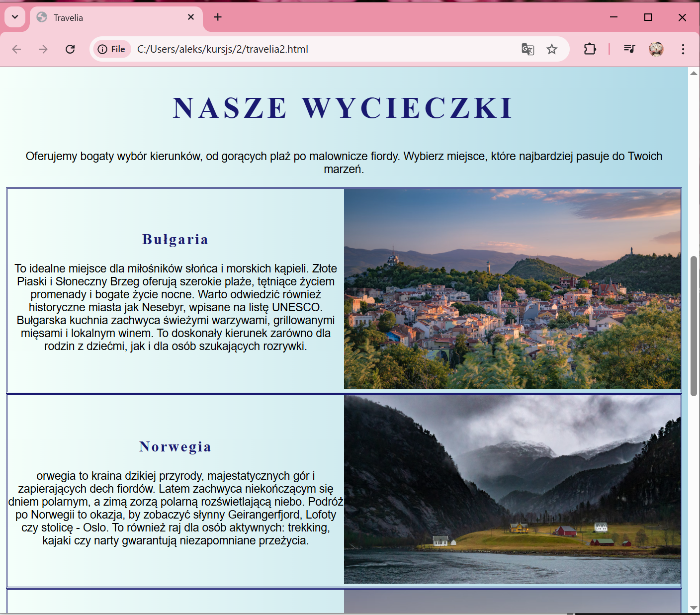Click the Bulgaria town landscape photo
The image size is (700, 615).
[512, 289]
